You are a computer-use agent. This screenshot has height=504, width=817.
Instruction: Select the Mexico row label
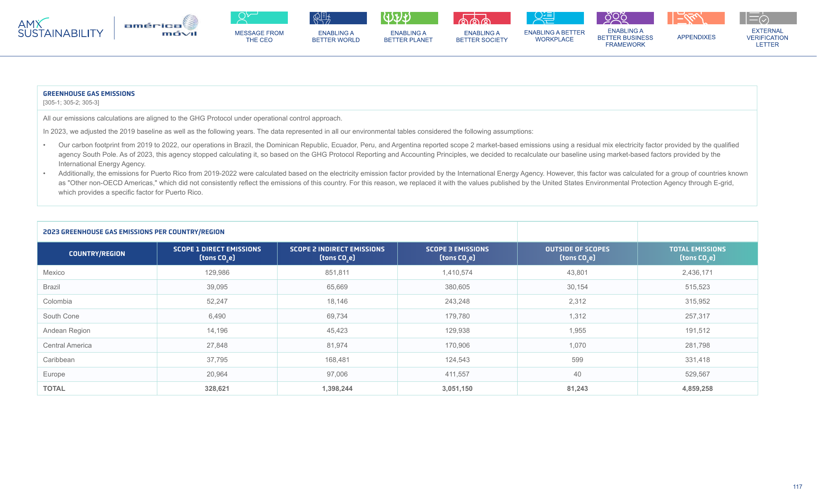[x=54, y=272]
